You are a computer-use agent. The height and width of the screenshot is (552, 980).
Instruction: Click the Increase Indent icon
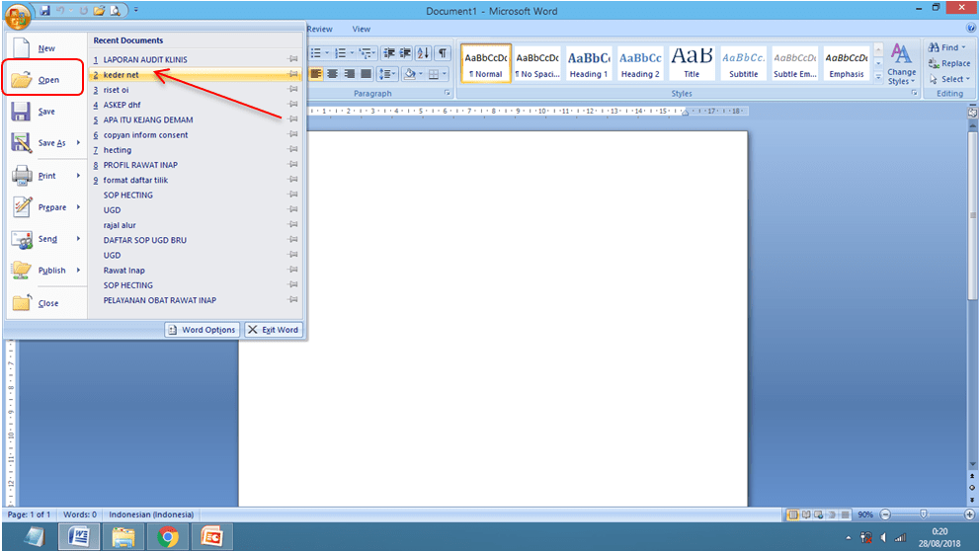(406, 53)
